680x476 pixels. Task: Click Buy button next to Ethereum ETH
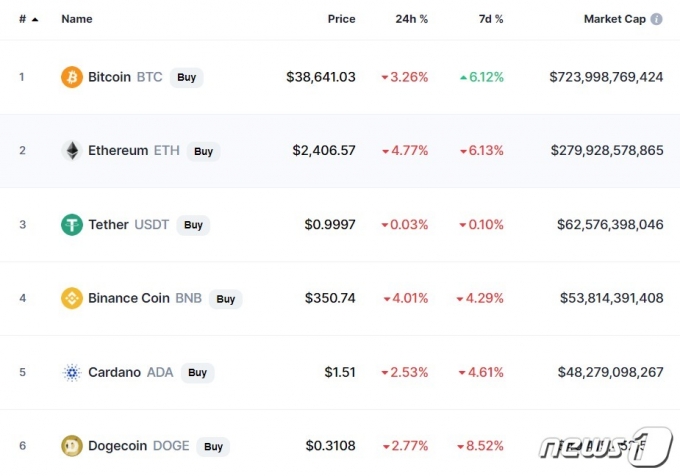click(x=203, y=151)
